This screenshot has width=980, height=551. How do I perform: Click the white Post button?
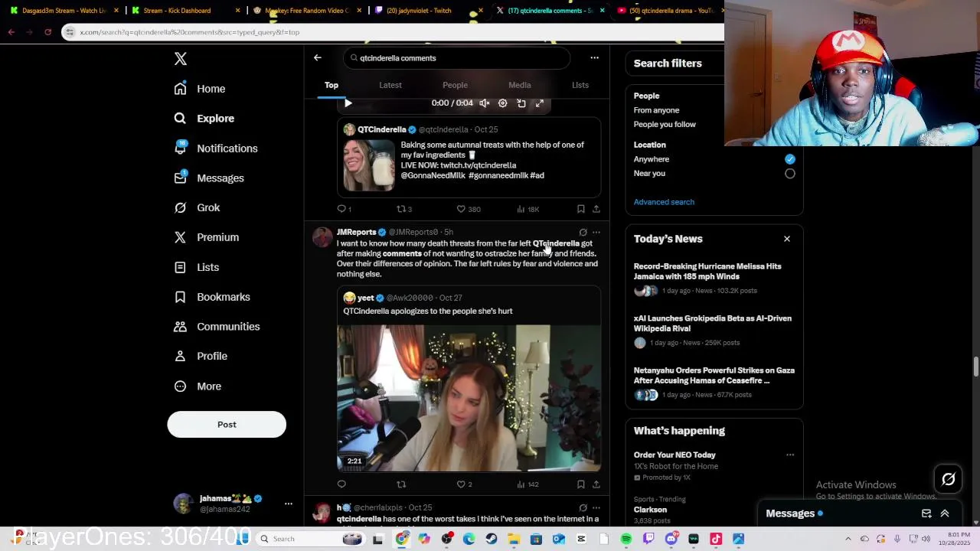click(227, 425)
